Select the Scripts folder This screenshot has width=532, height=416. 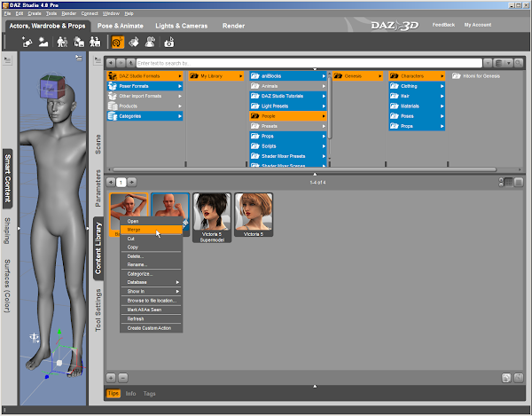tap(288, 146)
